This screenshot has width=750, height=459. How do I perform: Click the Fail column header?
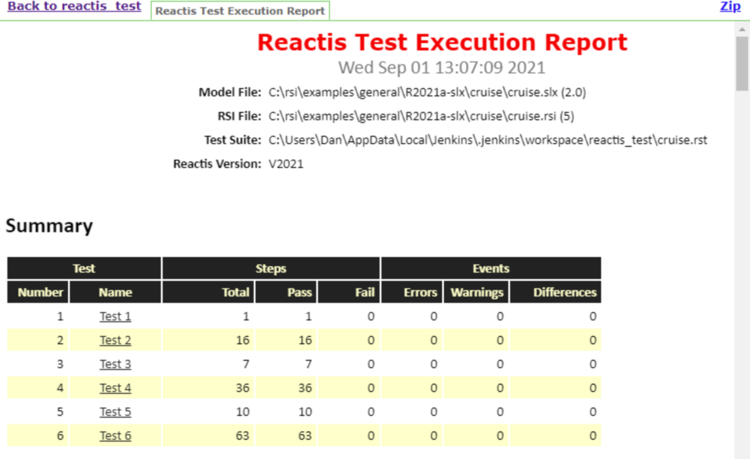(349, 292)
